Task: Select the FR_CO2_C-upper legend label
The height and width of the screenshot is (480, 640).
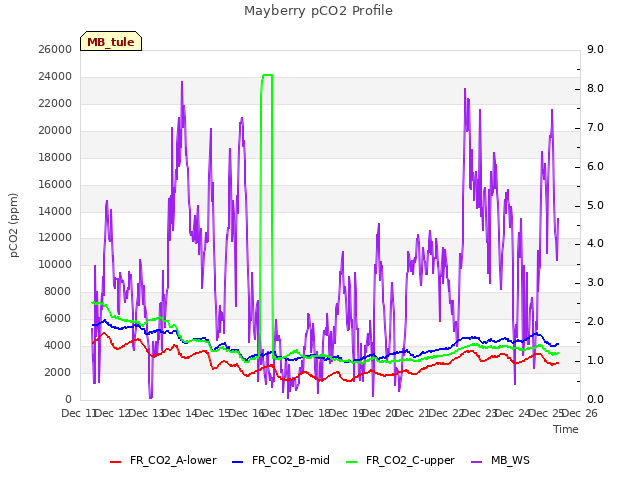Action: [x=410, y=460]
